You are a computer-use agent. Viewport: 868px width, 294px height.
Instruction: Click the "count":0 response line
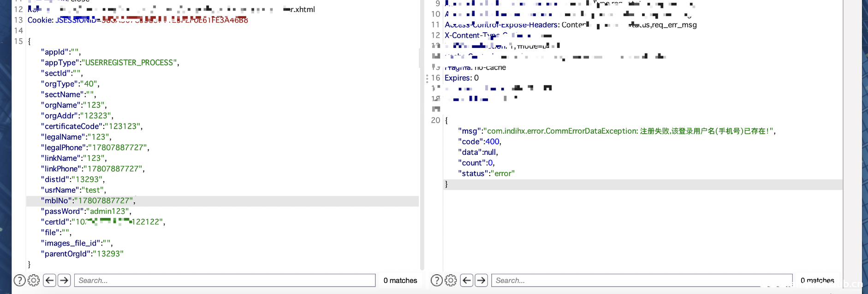tap(476, 163)
